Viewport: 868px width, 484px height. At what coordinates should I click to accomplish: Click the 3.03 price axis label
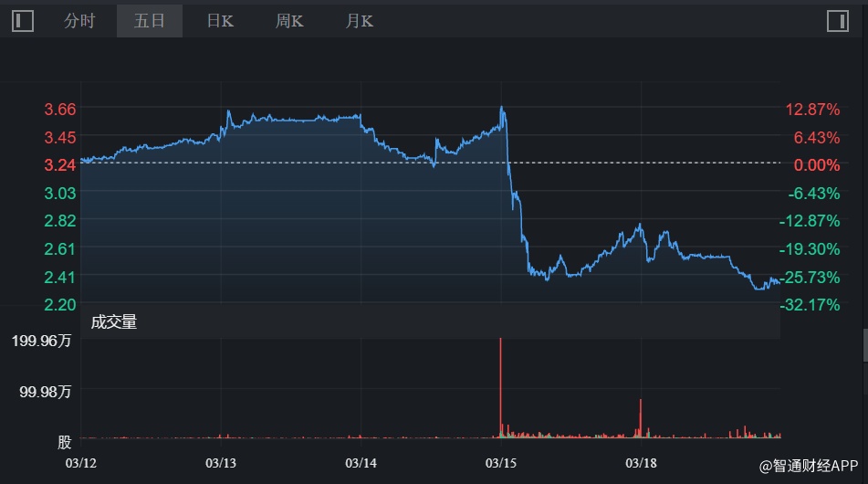(x=60, y=193)
